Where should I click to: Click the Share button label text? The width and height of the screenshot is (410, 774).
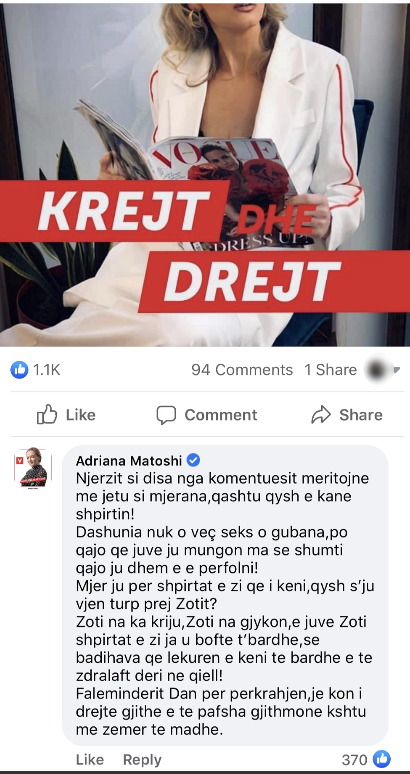(361, 415)
